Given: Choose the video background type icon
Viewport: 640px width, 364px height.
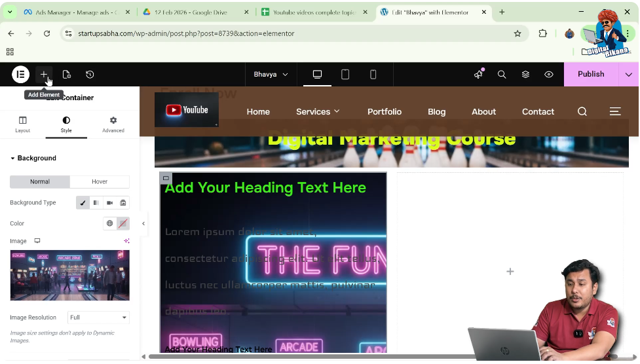Looking at the screenshot, I should click(109, 202).
